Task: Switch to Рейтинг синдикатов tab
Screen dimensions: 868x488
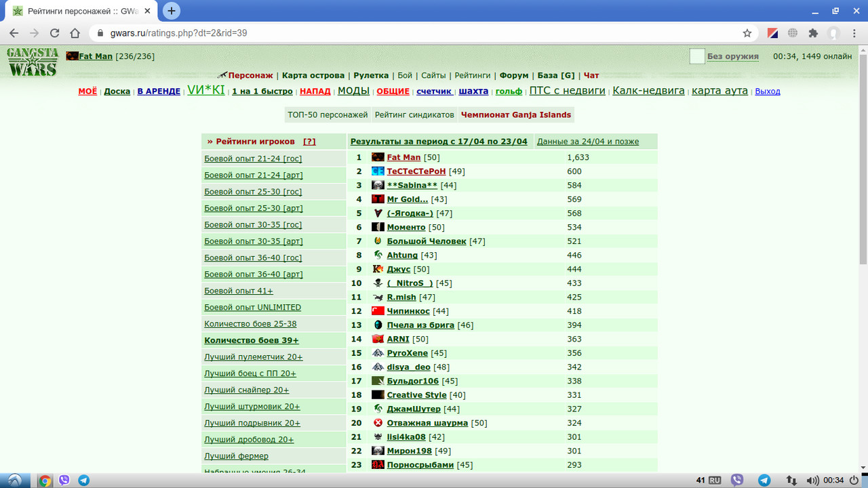Action: [x=414, y=115]
